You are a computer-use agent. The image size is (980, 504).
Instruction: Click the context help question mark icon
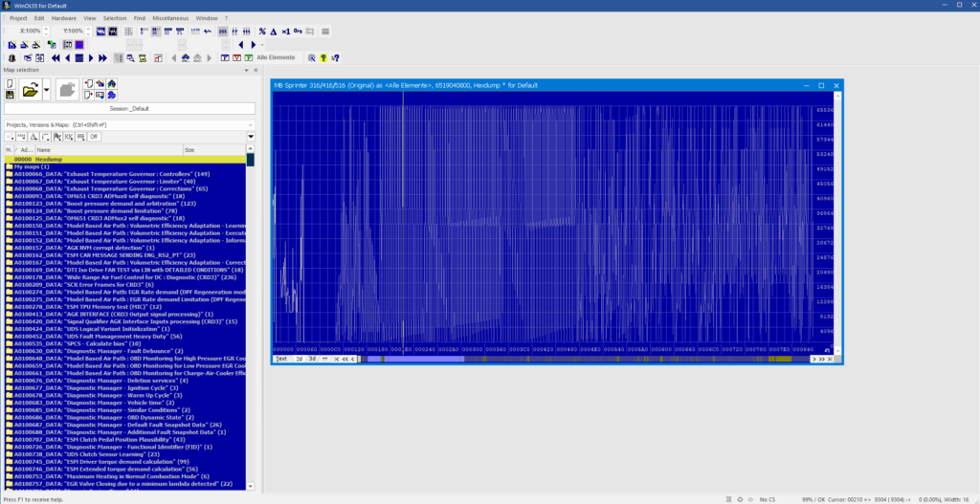(x=335, y=58)
